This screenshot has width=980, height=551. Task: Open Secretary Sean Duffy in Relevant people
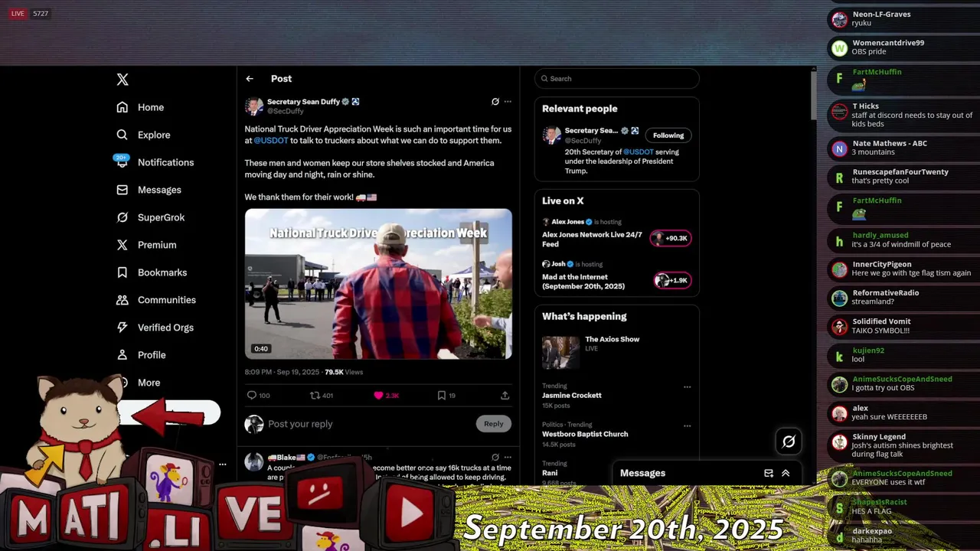591,131
